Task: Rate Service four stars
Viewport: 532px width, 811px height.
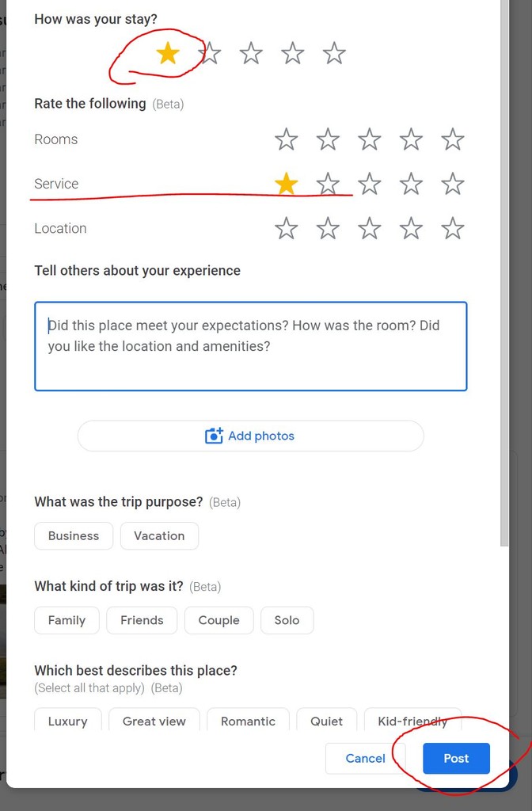Action: point(411,184)
